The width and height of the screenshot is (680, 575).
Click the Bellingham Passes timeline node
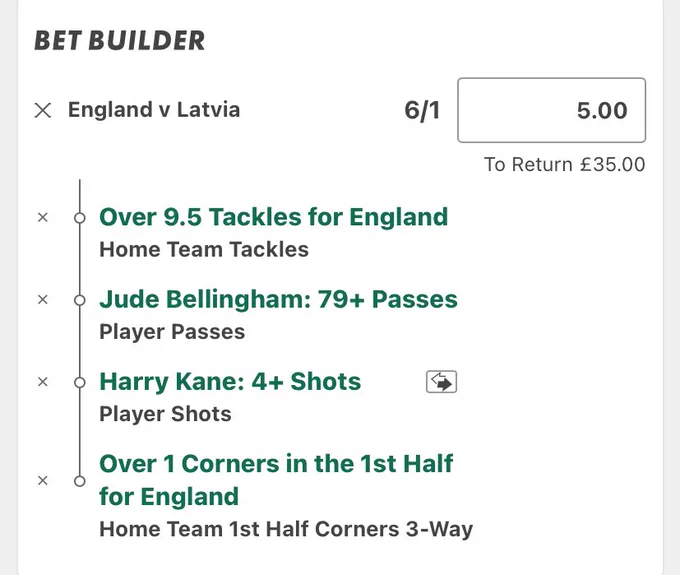pos(80,300)
